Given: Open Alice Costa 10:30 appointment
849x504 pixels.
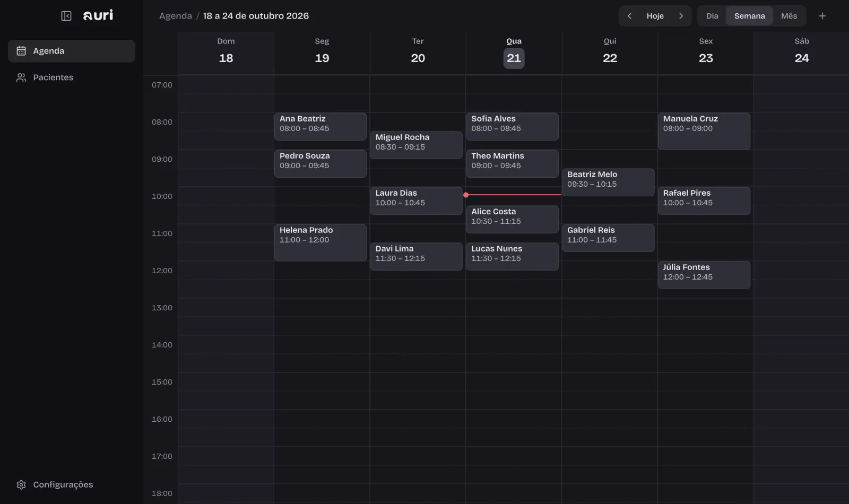Looking at the screenshot, I should [512, 219].
